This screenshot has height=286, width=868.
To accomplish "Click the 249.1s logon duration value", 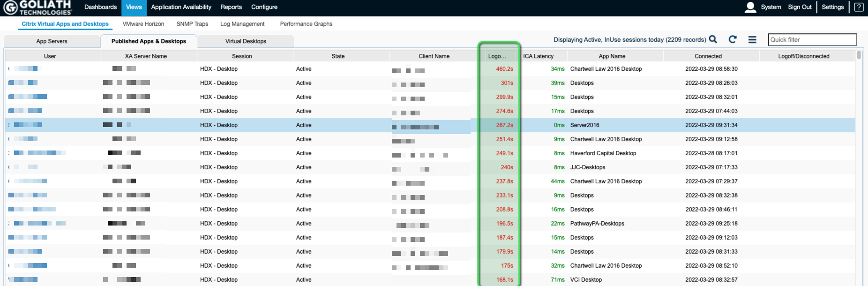I will (x=504, y=153).
